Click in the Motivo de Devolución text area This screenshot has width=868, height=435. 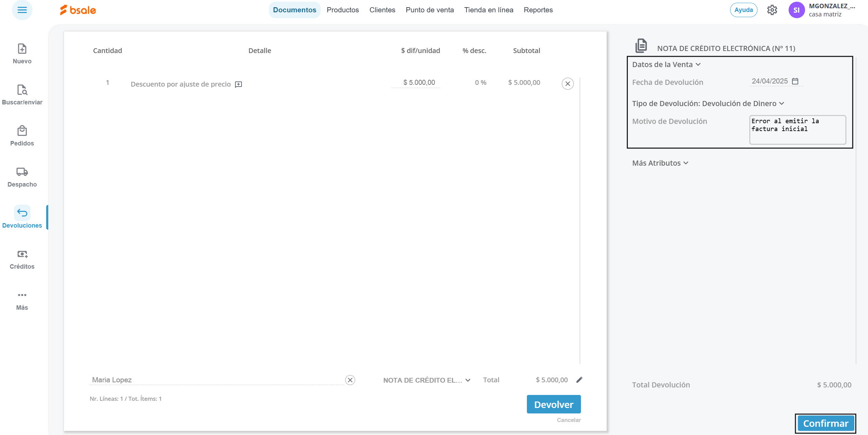point(797,130)
